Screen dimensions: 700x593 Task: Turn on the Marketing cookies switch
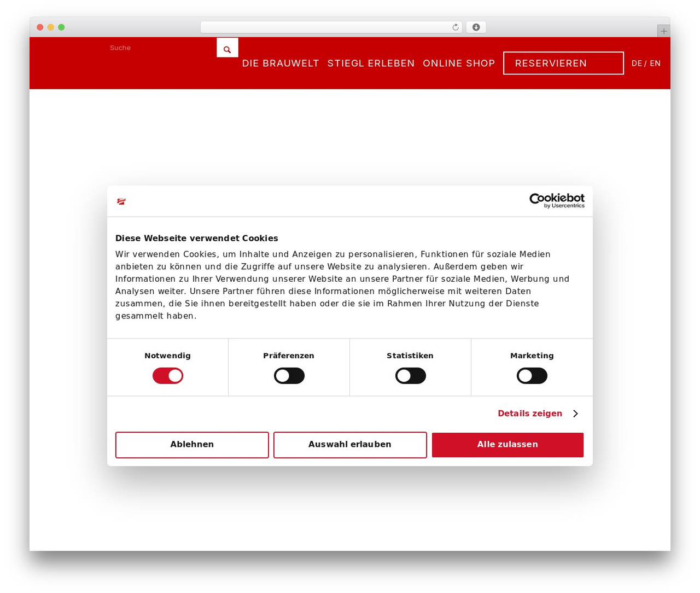[532, 376]
